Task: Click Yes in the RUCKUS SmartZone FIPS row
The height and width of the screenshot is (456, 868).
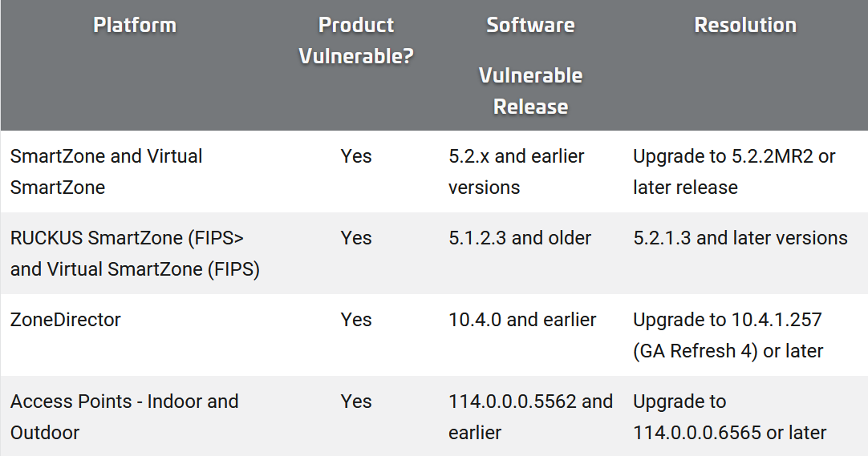Action: point(356,238)
